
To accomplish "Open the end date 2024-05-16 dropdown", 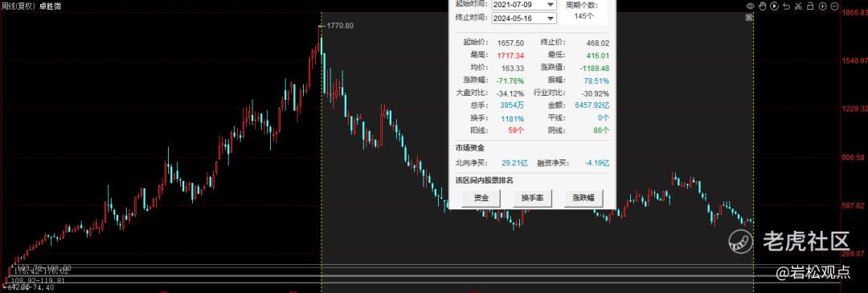I will tap(524, 18).
